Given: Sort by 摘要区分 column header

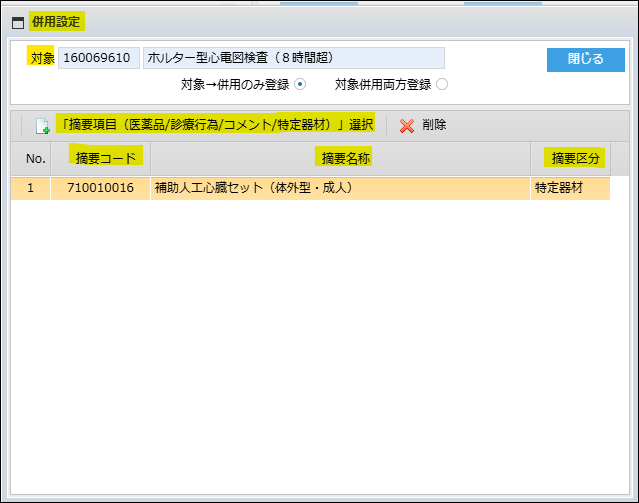Looking at the screenshot, I should click(571, 159).
